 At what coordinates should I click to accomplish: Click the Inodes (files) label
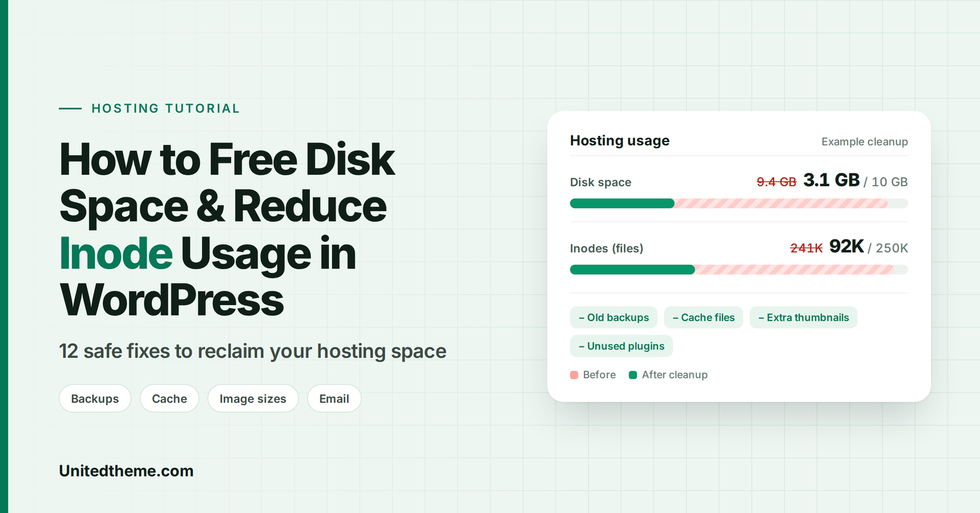[x=606, y=248]
